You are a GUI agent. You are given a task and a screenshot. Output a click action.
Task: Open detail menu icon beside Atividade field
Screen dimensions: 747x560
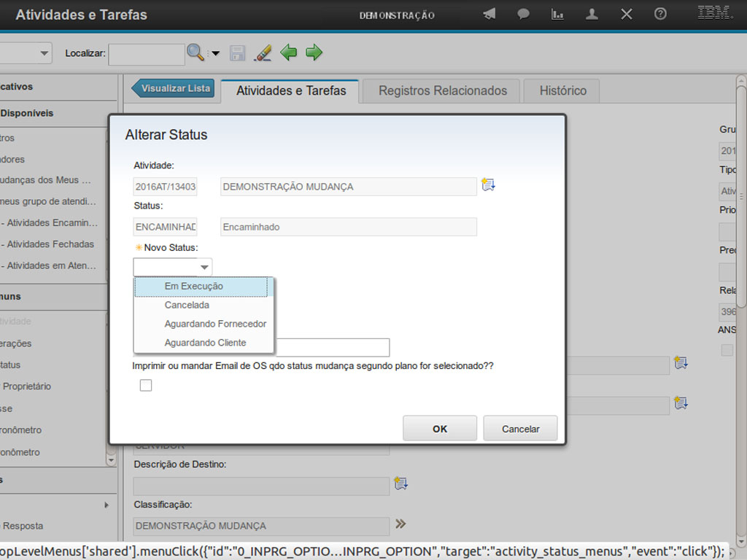click(489, 185)
